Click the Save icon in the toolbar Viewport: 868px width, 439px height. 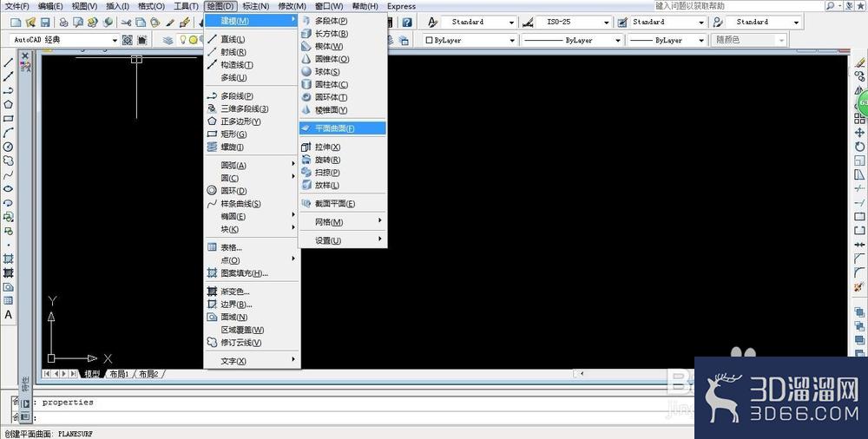point(45,23)
